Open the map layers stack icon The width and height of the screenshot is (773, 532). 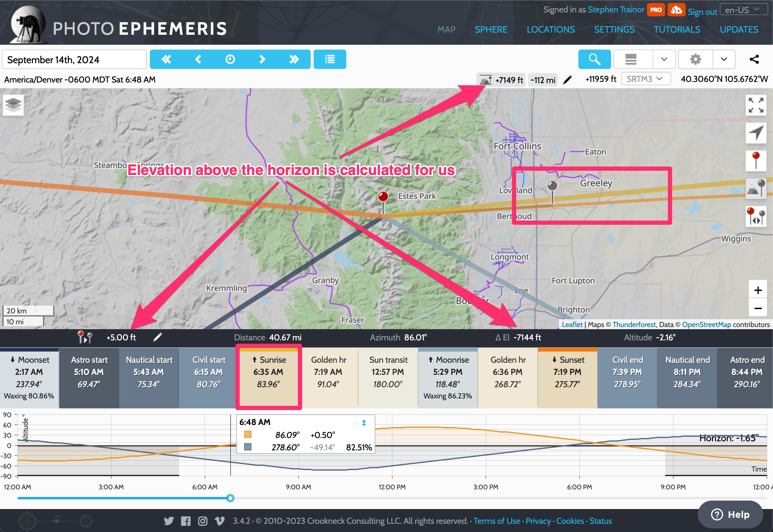[13, 105]
